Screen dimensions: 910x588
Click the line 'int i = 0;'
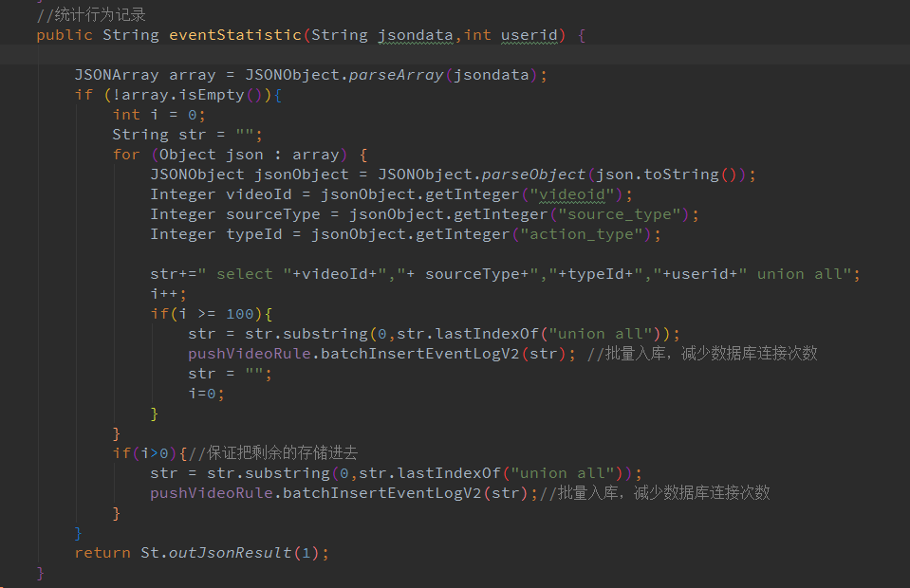coord(158,115)
